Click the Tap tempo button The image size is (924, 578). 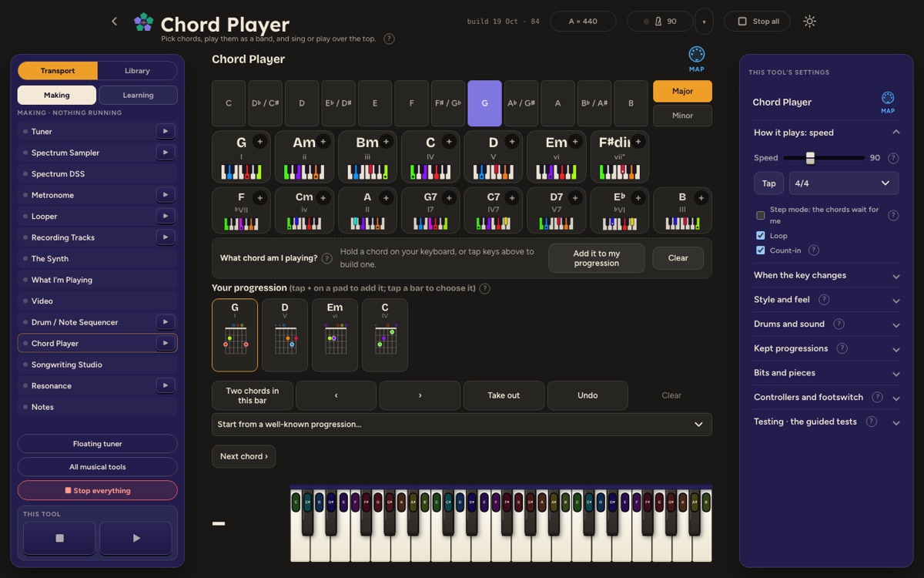768,183
